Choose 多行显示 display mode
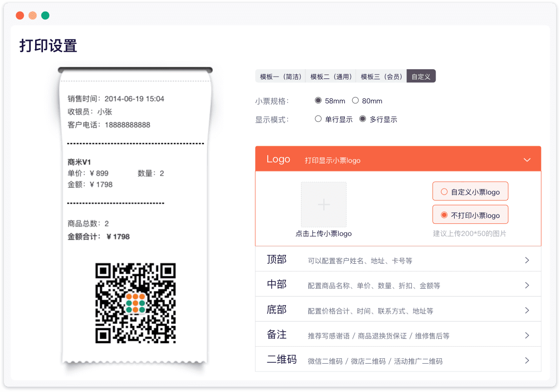This screenshot has height=392, width=560. (363, 119)
